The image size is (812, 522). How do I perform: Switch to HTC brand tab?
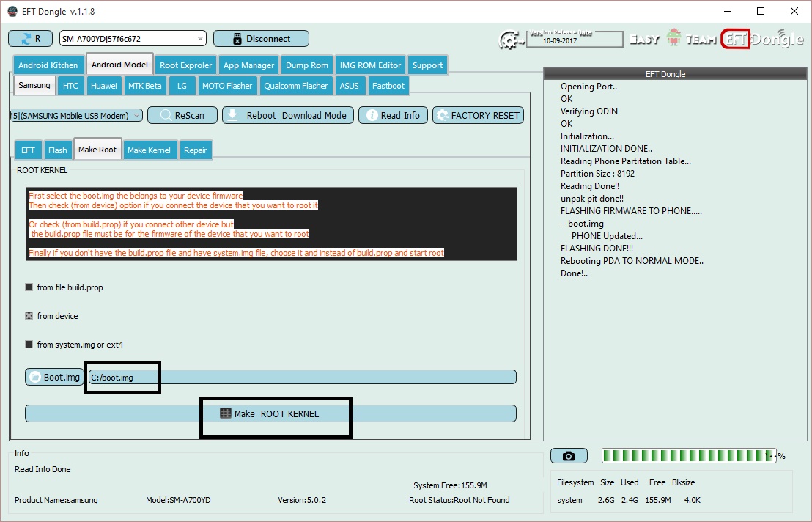point(70,86)
